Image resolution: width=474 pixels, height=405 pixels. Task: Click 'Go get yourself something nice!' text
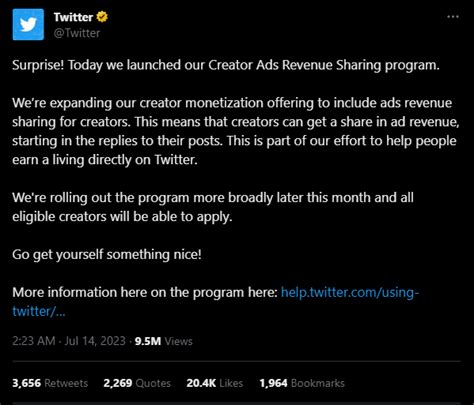point(107,255)
